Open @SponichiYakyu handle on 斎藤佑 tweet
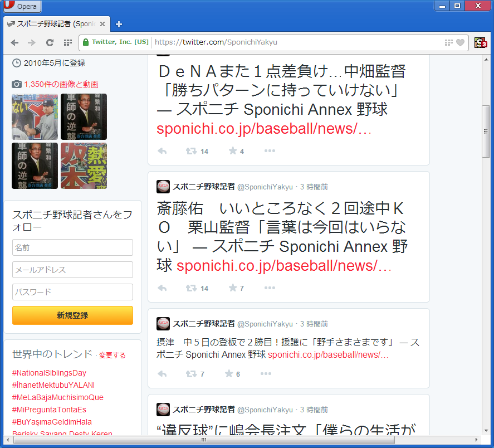 point(265,187)
